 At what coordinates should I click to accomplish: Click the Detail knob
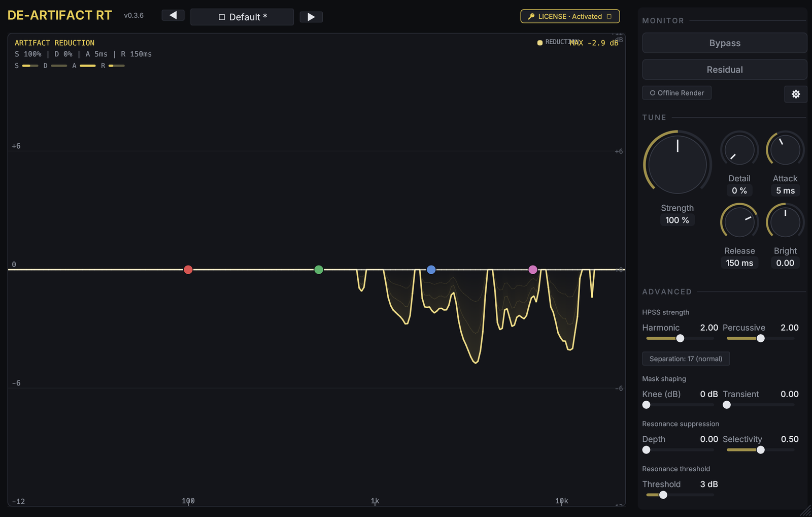tap(739, 150)
